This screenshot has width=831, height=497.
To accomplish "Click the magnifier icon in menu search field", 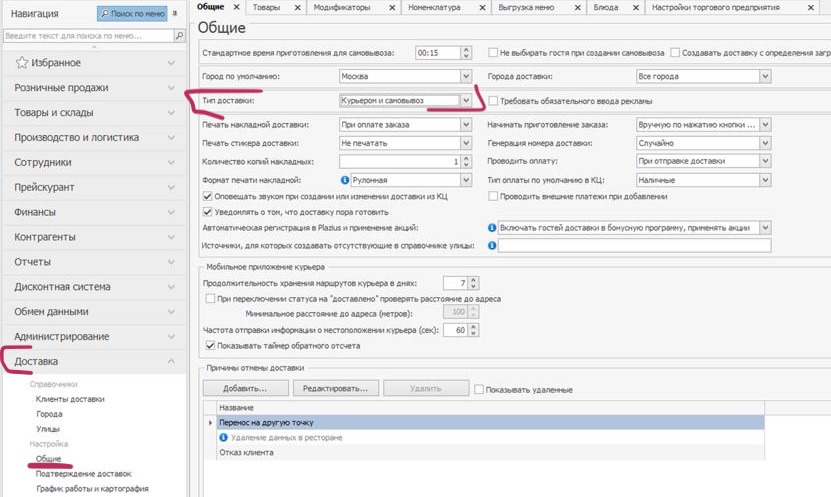I will [180, 35].
